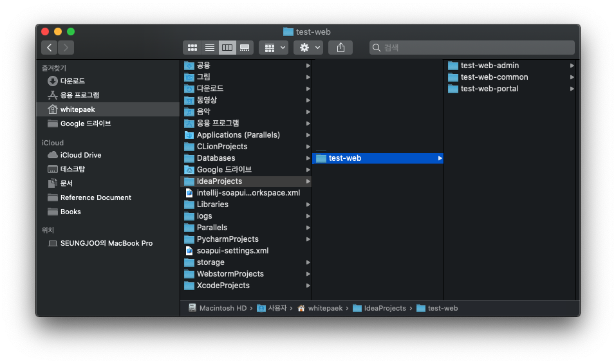Open 데스크탑 in the sidebar

pyautogui.click(x=107, y=169)
